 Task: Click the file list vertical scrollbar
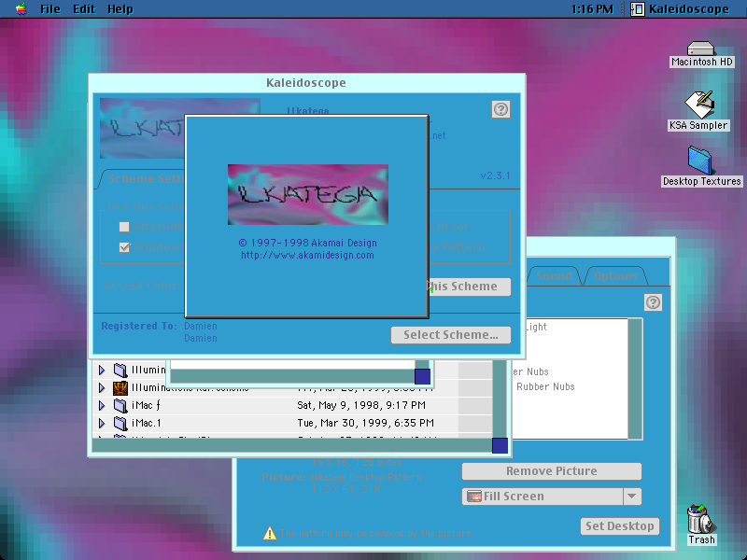coord(500,399)
